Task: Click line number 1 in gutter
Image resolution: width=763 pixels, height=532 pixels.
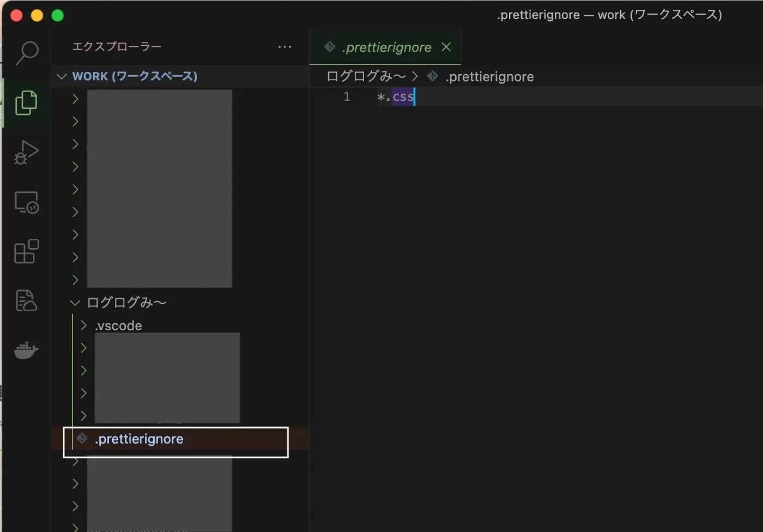Action: coord(347,96)
